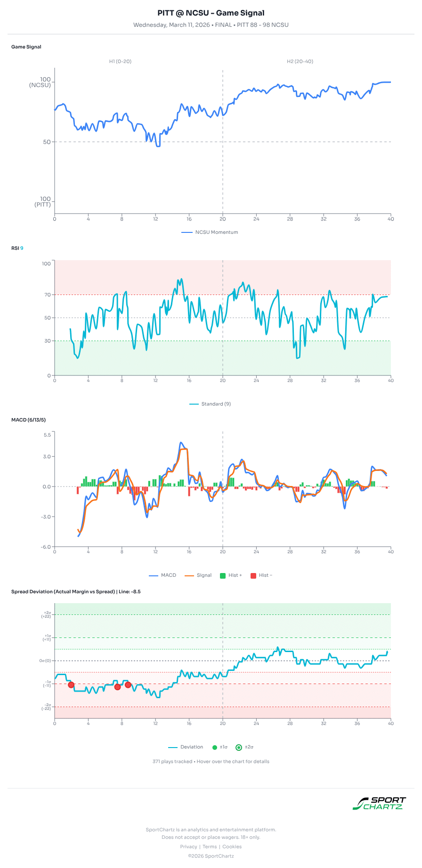This screenshot has width=422, height=868.
Task: Click the H1 (0-20) half label
Action: [x=121, y=62]
